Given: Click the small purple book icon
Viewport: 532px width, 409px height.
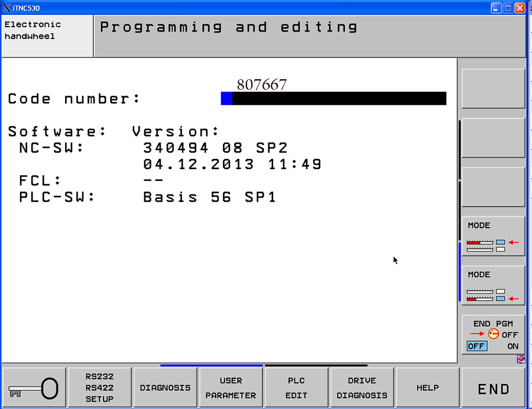Looking at the screenshot, I should pos(521,359).
